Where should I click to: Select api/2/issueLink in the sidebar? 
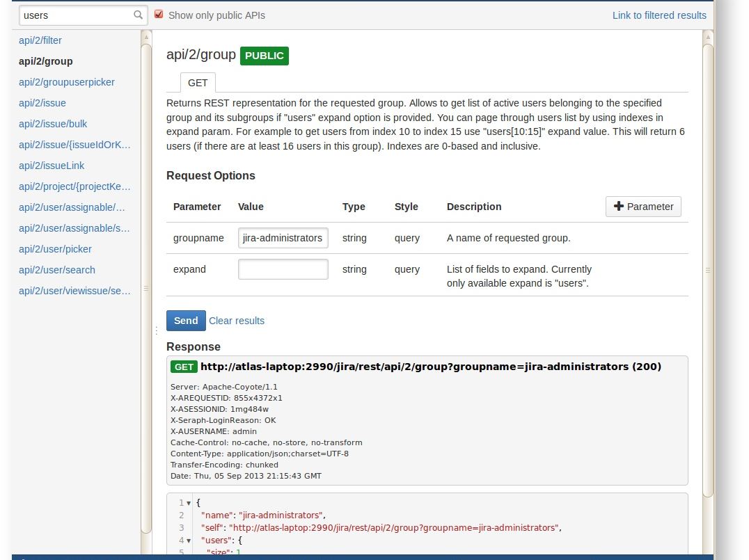[52, 166]
